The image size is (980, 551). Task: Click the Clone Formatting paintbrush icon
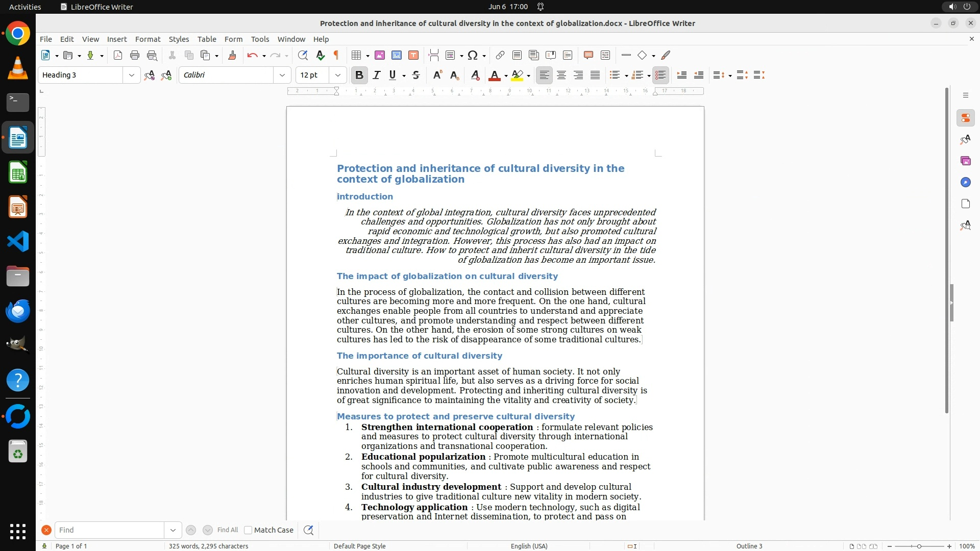[x=232, y=55]
